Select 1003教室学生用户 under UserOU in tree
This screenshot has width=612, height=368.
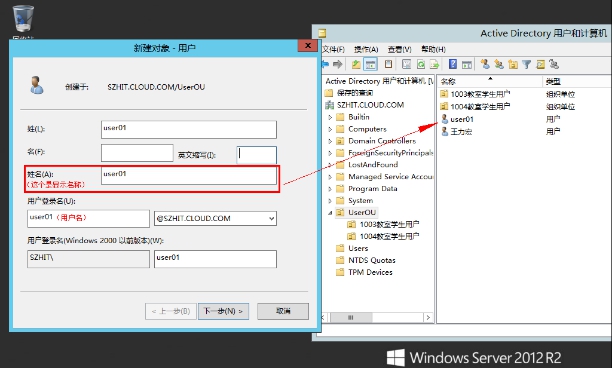[x=389, y=224]
